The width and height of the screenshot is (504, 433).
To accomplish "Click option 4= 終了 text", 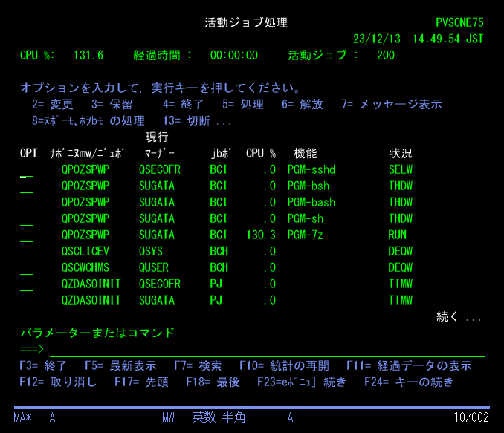I will click(x=183, y=105).
